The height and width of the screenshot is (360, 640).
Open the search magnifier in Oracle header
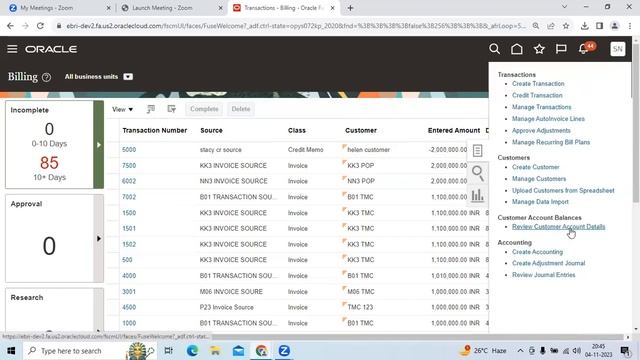pos(494,49)
